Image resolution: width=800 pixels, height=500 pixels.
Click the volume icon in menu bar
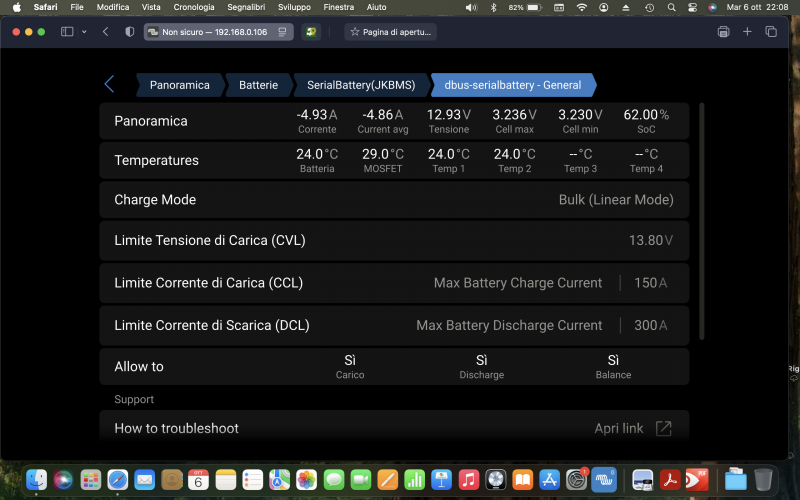coord(471,7)
